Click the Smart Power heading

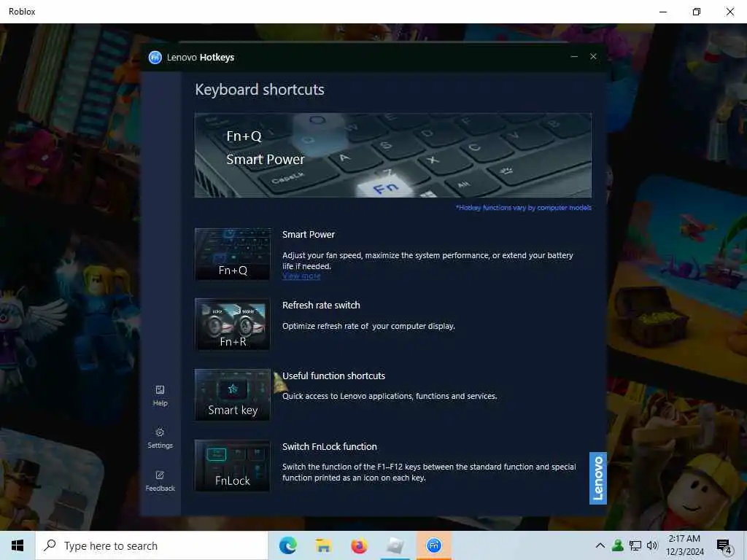click(309, 234)
